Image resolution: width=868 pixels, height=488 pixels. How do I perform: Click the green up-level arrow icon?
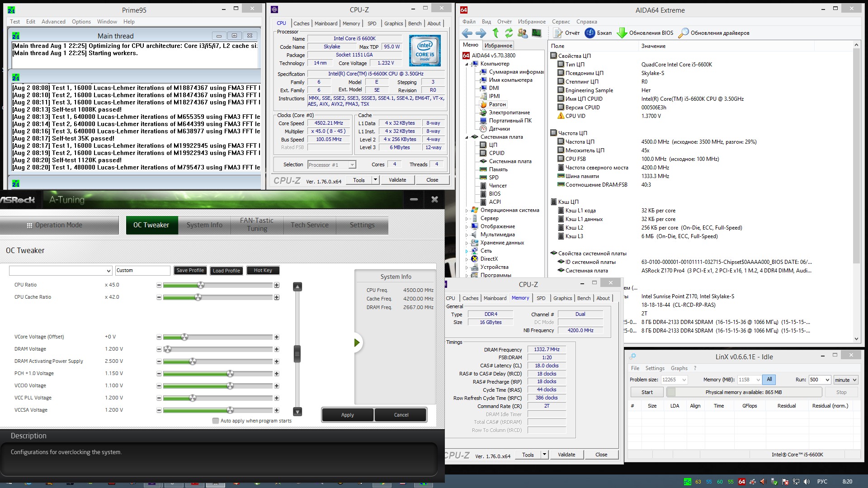495,33
